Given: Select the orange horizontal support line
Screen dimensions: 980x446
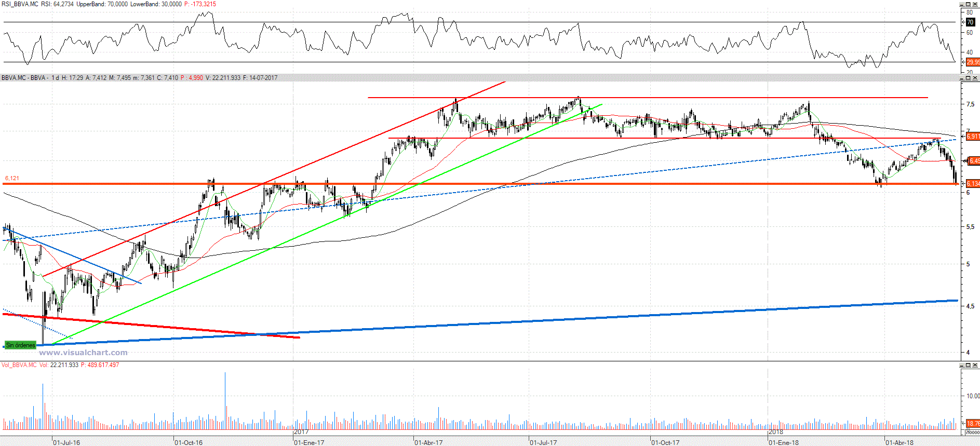Looking at the screenshot, I should 480,184.
